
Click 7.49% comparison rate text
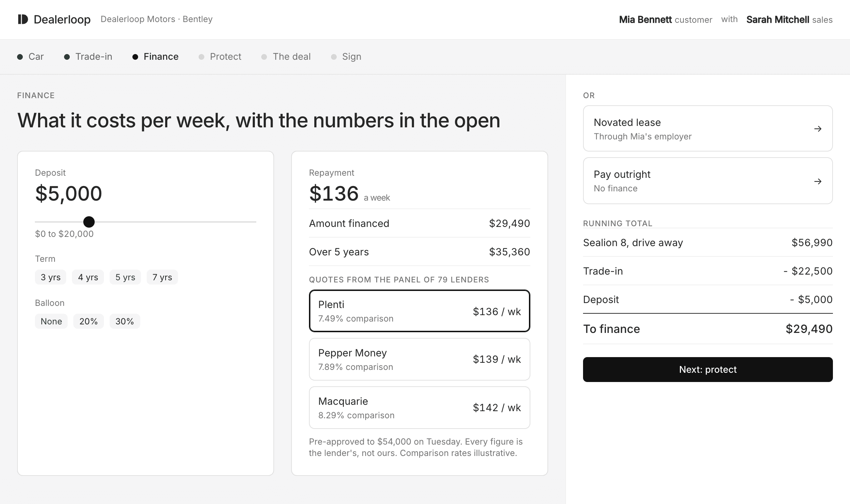pos(356,319)
